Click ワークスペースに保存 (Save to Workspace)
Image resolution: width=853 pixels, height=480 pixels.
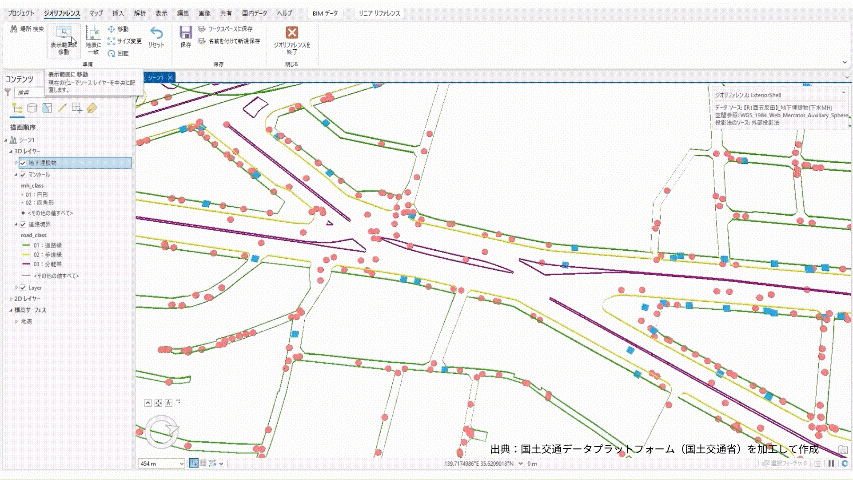tap(229, 29)
